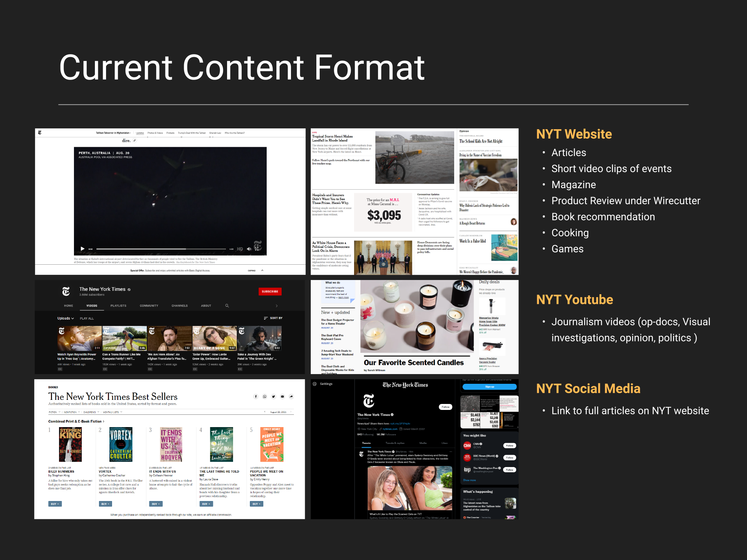
Task: Share Best Sellers via WhatsApp icon
Action: tap(265, 396)
